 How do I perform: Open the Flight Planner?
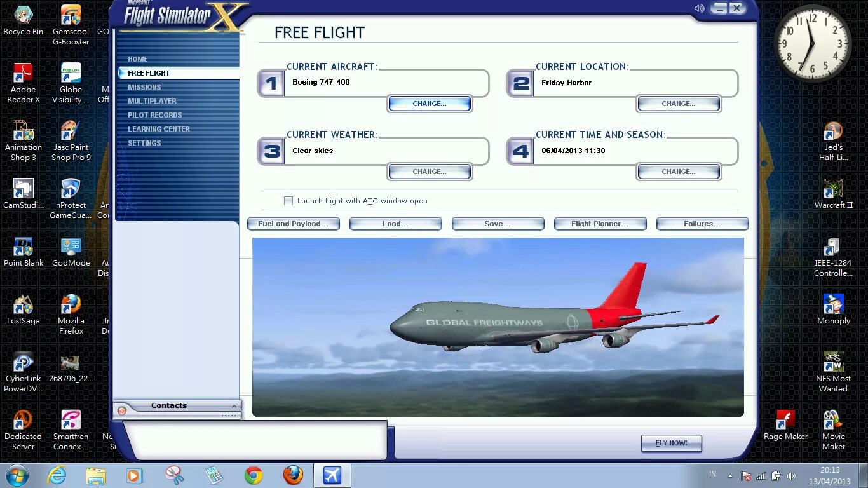(600, 224)
